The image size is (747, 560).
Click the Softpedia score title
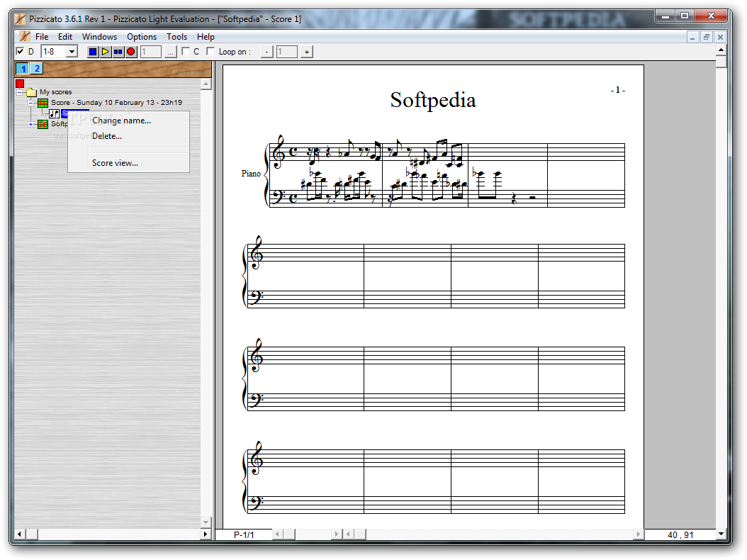pyautogui.click(x=433, y=100)
